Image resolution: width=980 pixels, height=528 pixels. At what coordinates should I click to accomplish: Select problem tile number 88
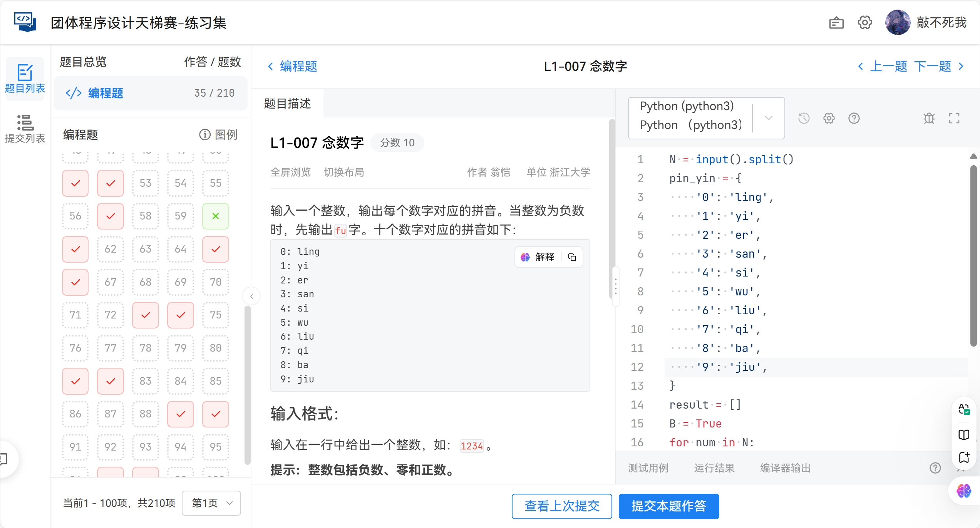point(145,414)
